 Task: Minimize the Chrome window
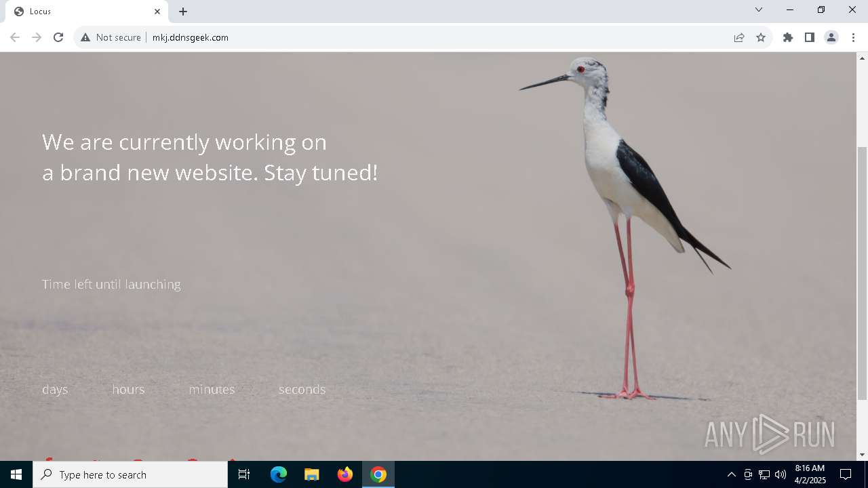click(x=790, y=9)
